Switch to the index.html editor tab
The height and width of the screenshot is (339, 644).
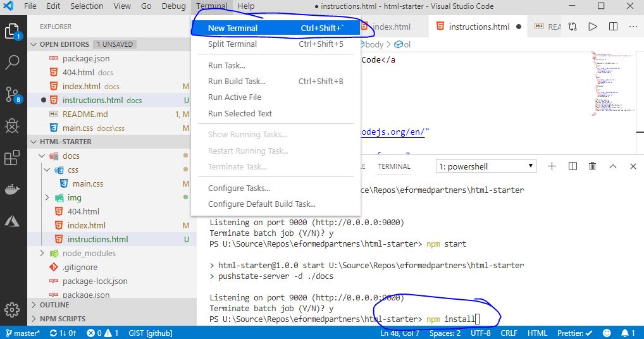[391, 27]
